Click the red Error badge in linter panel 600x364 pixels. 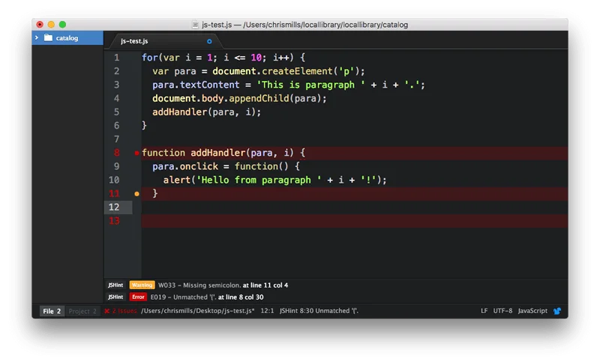(x=139, y=297)
